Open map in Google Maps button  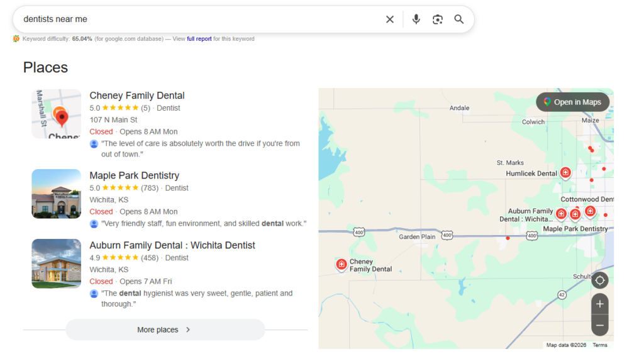click(x=572, y=102)
